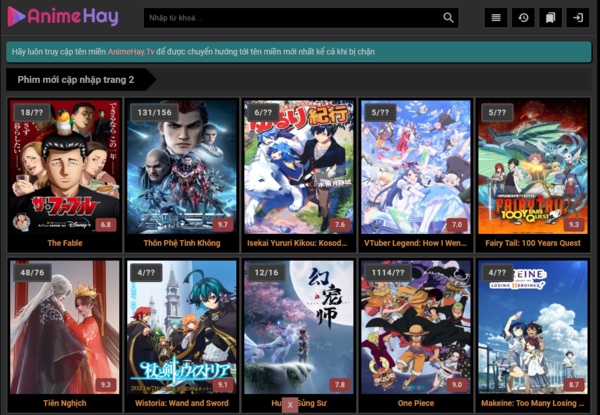Screen dimensions: 600x415
Task: Click Fairy Tail: 100 Years Quest title
Action: pyautogui.click(x=533, y=243)
